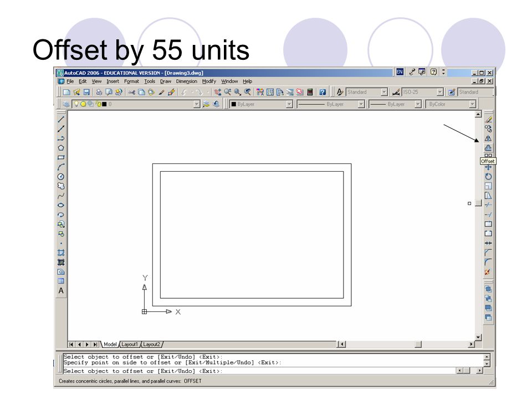The width and height of the screenshot is (532, 399).
Task: Select the Model tab
Action: point(110,344)
